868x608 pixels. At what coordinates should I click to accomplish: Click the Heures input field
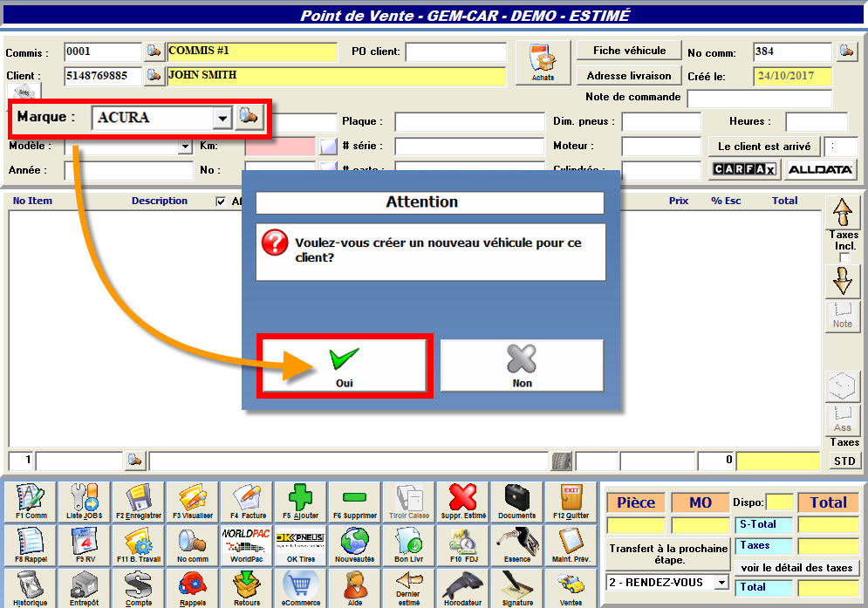click(x=817, y=122)
